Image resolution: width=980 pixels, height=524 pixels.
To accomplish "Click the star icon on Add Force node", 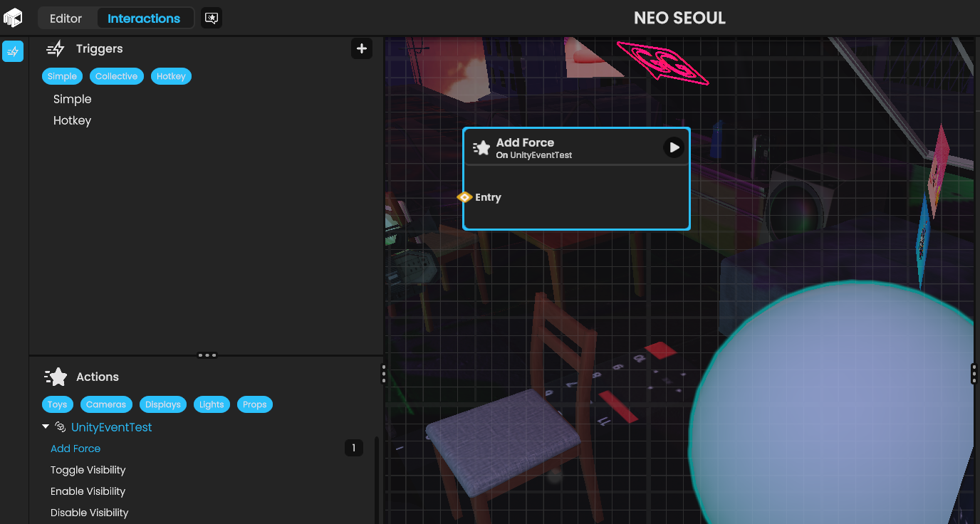I will [x=482, y=148].
